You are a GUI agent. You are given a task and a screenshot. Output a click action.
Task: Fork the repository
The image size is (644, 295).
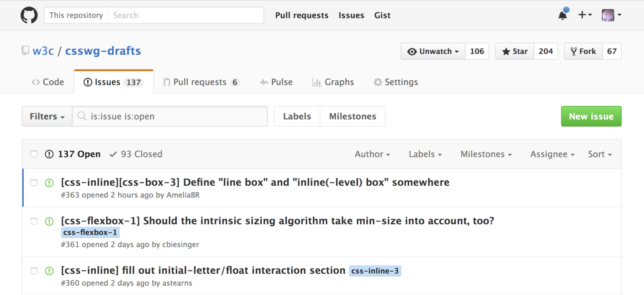pos(583,51)
